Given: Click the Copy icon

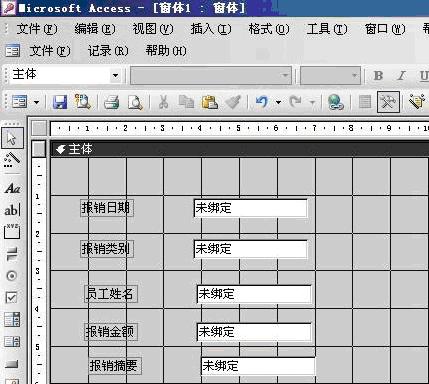Looking at the screenshot, I should coord(186,102).
